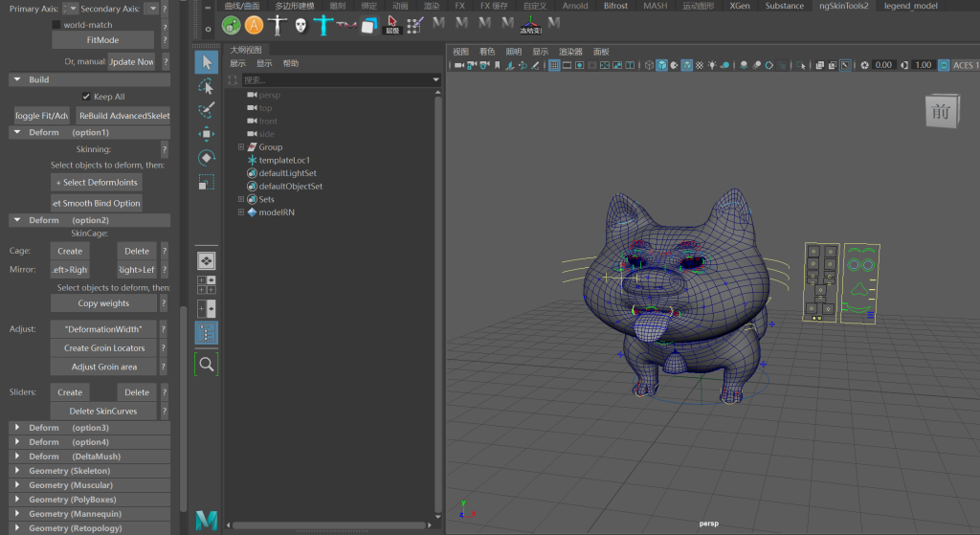980x535 pixels.
Task: Open the Secondary Axis dropdown
Action: [152, 9]
